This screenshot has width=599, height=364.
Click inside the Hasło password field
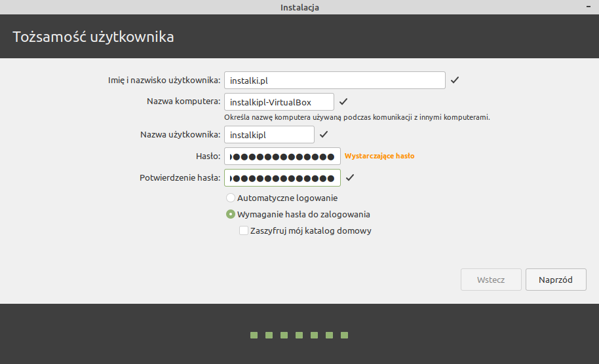282,156
